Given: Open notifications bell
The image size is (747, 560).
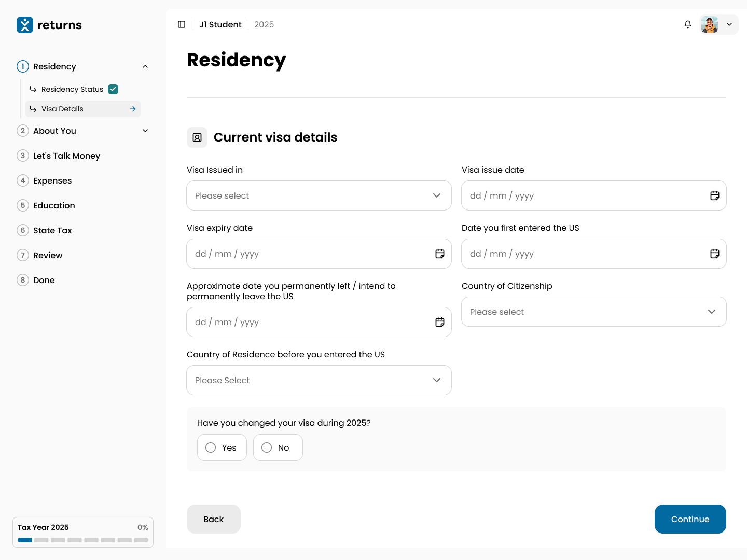Looking at the screenshot, I should (x=688, y=24).
